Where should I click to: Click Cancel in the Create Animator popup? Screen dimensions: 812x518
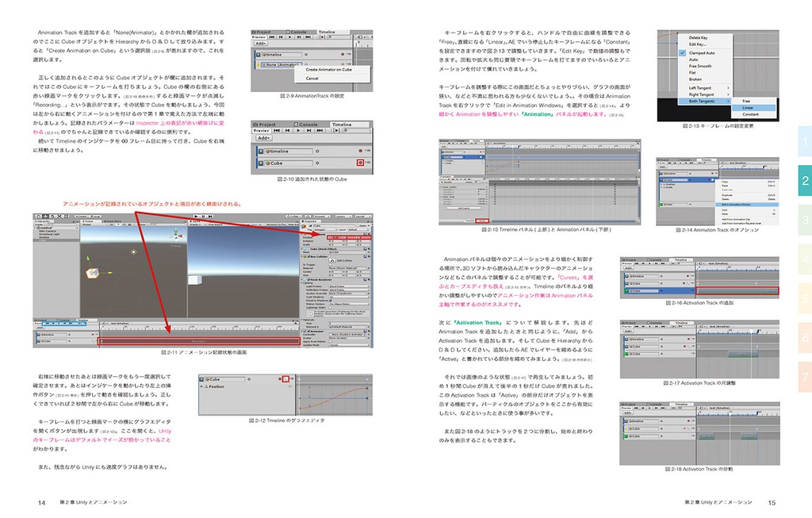pos(312,78)
